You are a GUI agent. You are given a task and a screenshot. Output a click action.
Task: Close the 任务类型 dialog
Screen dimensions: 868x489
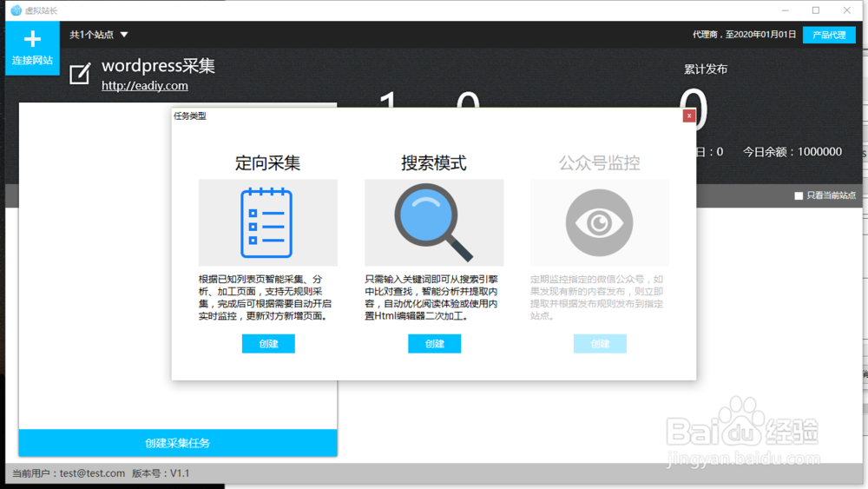[688, 116]
